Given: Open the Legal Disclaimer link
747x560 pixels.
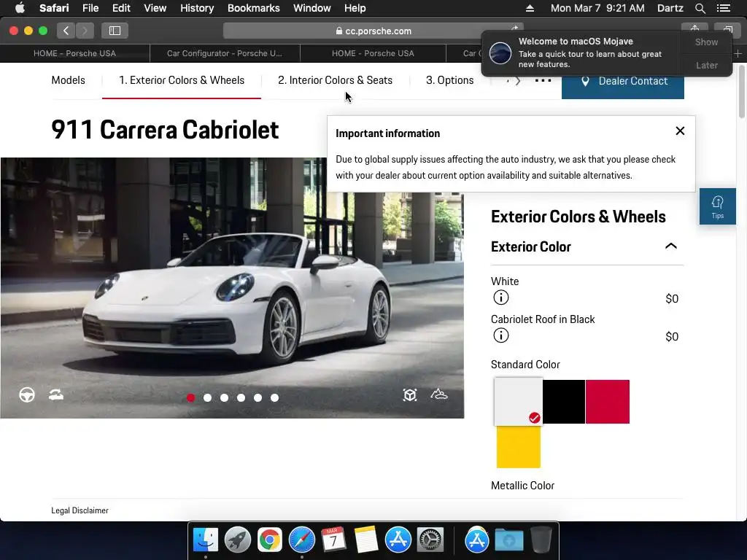Looking at the screenshot, I should (x=80, y=510).
